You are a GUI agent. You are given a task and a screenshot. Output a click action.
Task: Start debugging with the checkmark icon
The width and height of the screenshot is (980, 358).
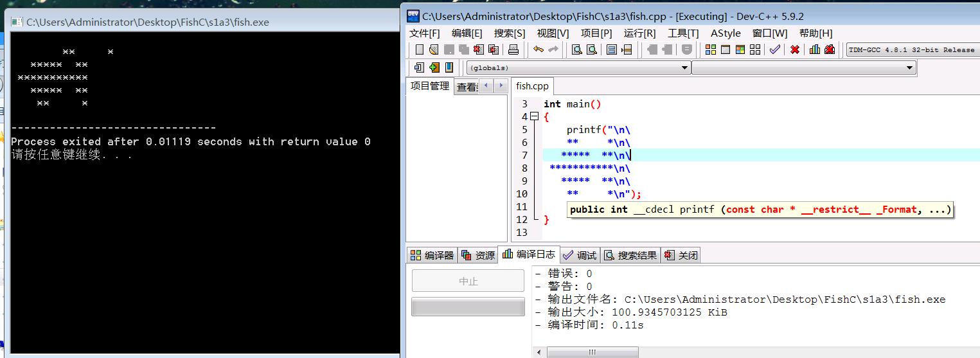point(775,49)
